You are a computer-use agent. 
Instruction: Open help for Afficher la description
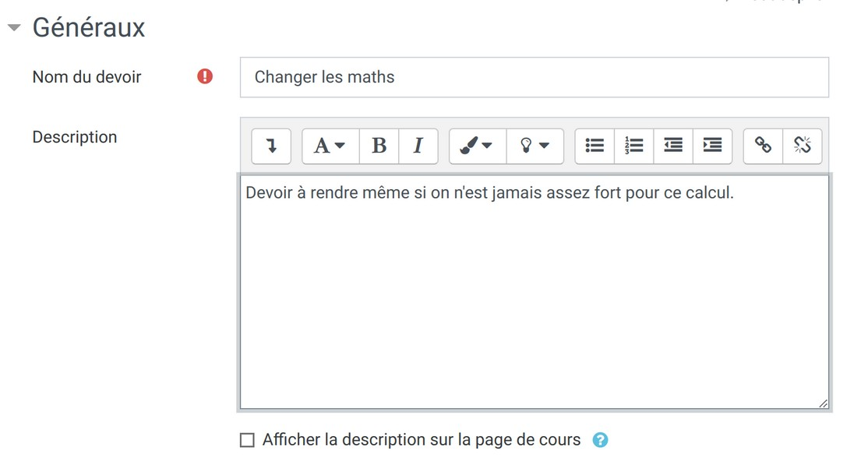600,440
